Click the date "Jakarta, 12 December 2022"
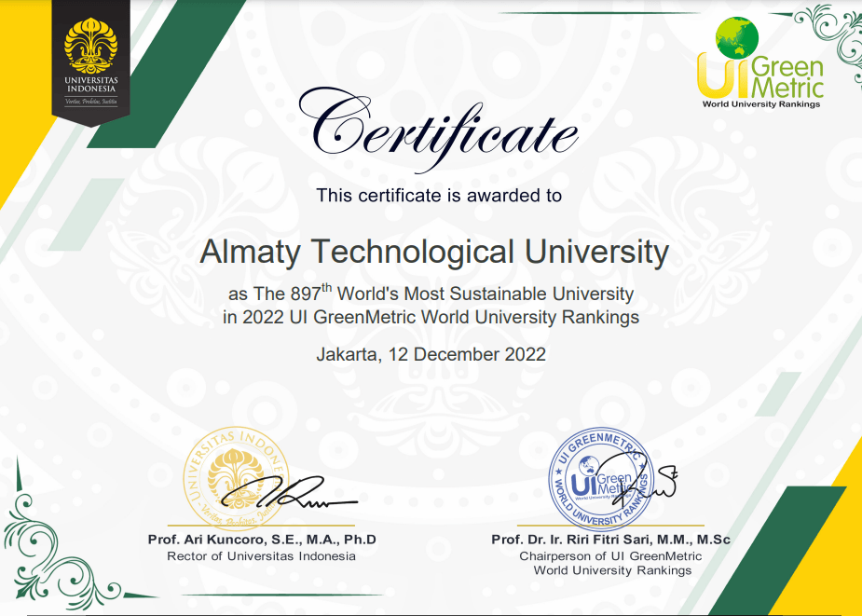Image resolution: width=862 pixels, height=616 pixels. point(431,354)
